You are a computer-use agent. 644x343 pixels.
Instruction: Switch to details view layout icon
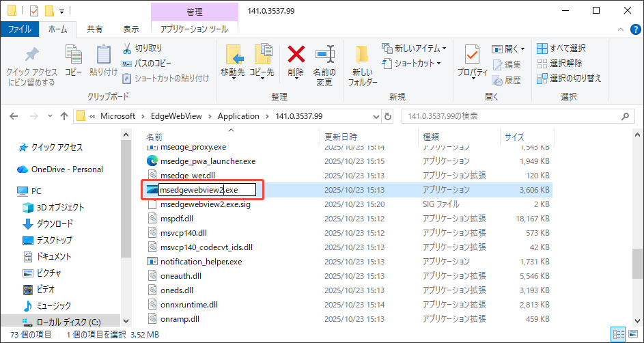tap(619, 334)
